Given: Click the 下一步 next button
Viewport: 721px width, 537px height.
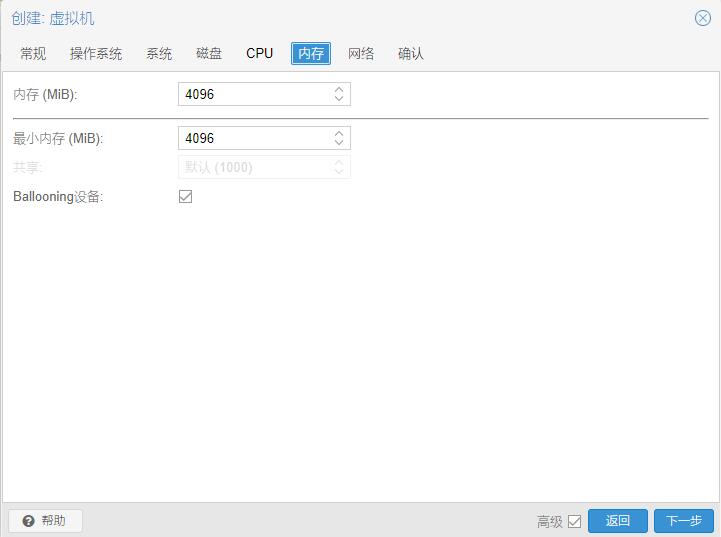Looking at the screenshot, I should (x=684, y=521).
